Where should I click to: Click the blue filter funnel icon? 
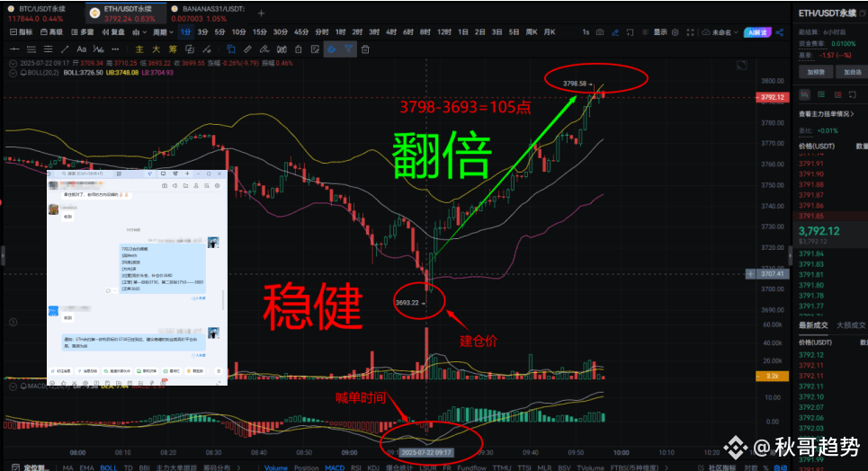point(348,49)
